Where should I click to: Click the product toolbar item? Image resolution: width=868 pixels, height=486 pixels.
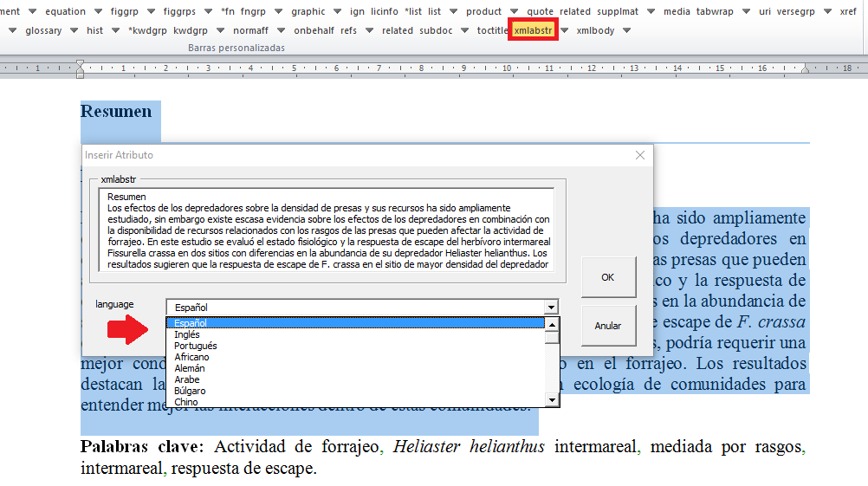click(483, 11)
